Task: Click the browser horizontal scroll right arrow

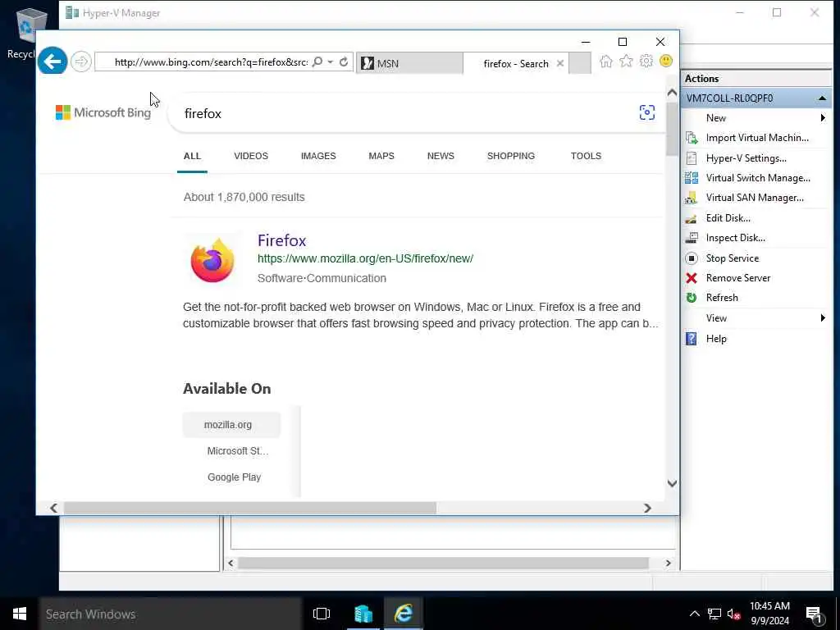Action: (x=647, y=508)
